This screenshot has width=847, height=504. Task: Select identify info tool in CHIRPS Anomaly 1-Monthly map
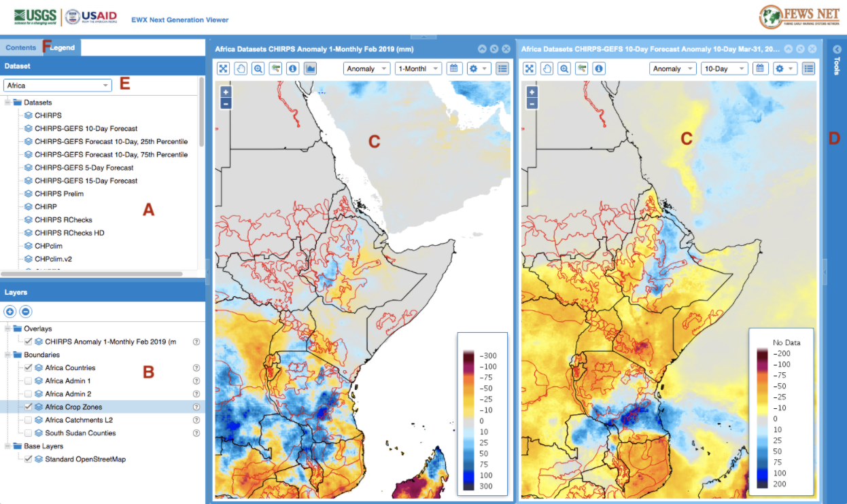pyautogui.click(x=293, y=69)
